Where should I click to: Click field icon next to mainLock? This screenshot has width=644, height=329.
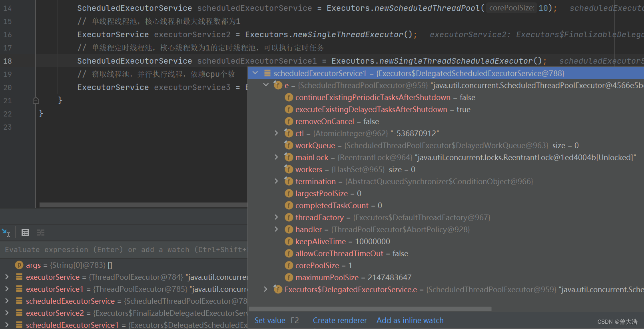tap(289, 157)
